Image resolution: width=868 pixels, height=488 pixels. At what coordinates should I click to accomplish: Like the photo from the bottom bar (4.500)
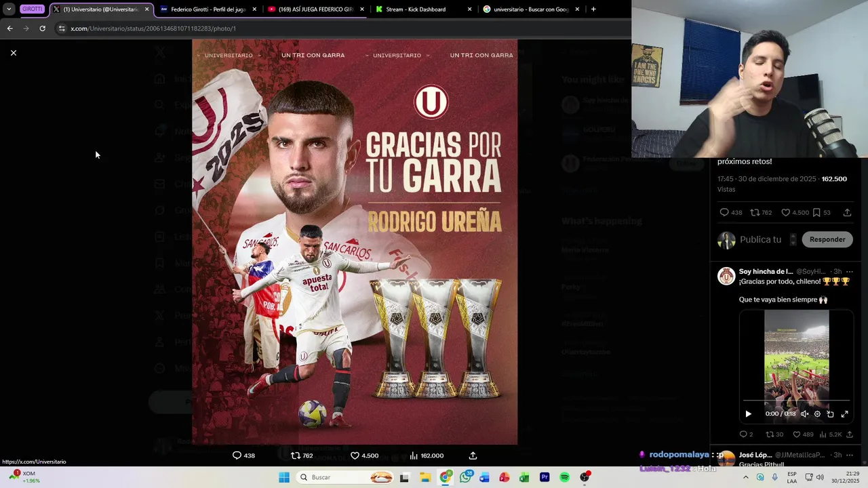click(364, 455)
